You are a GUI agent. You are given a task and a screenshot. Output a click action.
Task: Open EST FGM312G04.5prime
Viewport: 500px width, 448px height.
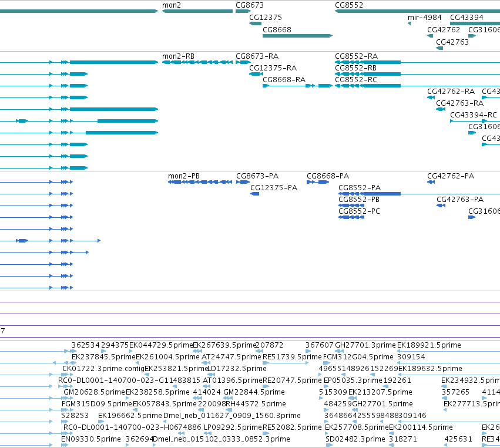click(x=358, y=357)
